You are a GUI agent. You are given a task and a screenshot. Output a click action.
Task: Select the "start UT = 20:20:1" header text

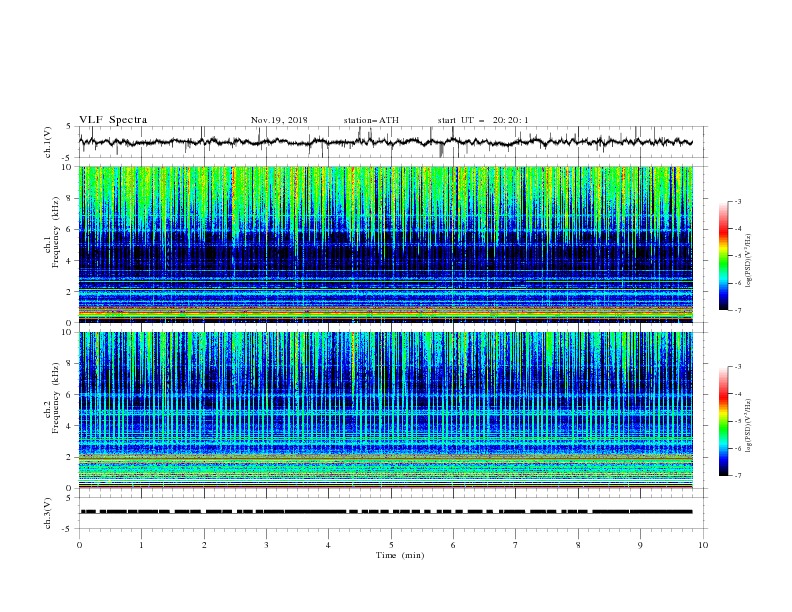click(x=483, y=120)
